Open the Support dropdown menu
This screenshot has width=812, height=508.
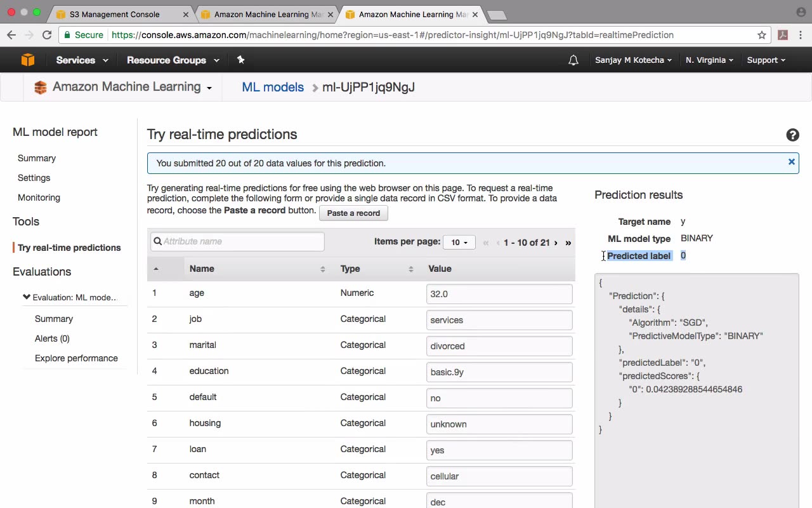766,60
